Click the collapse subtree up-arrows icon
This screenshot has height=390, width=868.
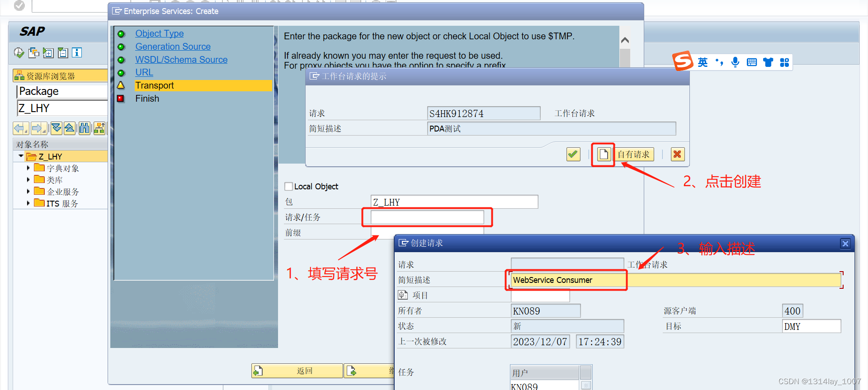click(x=70, y=128)
